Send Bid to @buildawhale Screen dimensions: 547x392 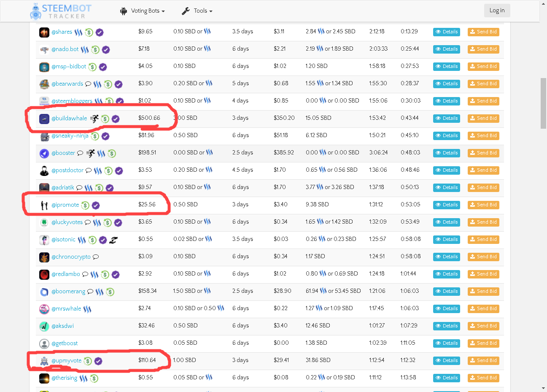483,119
